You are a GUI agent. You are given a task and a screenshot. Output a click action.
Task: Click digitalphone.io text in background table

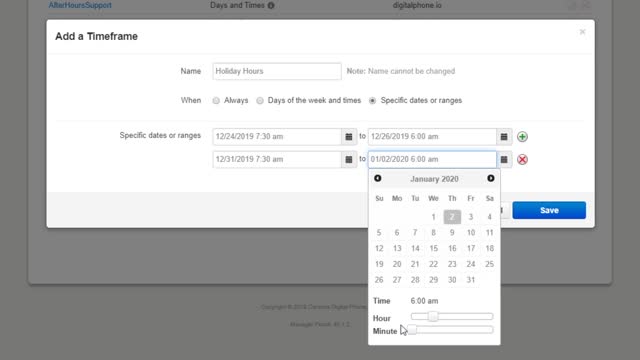(417, 5)
